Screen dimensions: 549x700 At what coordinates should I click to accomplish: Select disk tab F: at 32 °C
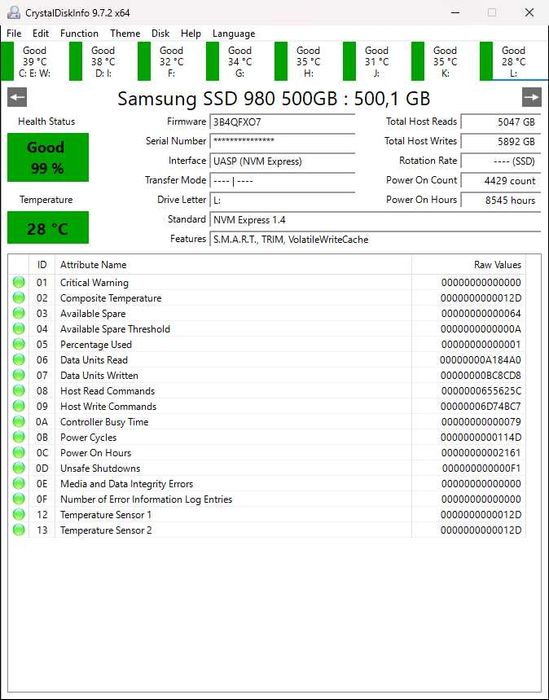coord(171,62)
